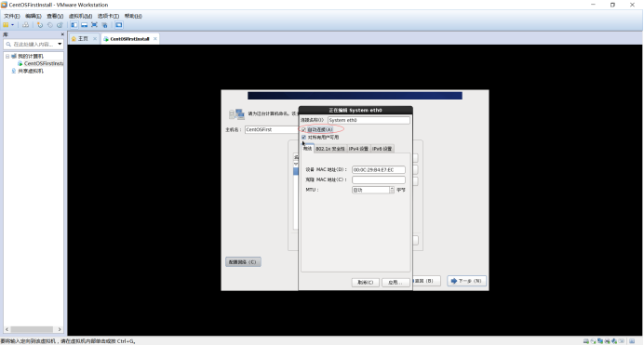Click the yellow suspend VM toolbar icon
Screen dimensions: 644x345
tap(6, 25)
